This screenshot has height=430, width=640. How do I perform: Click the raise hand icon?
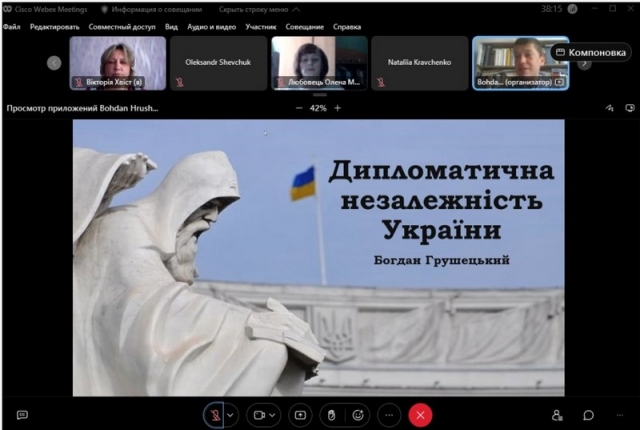(x=329, y=414)
